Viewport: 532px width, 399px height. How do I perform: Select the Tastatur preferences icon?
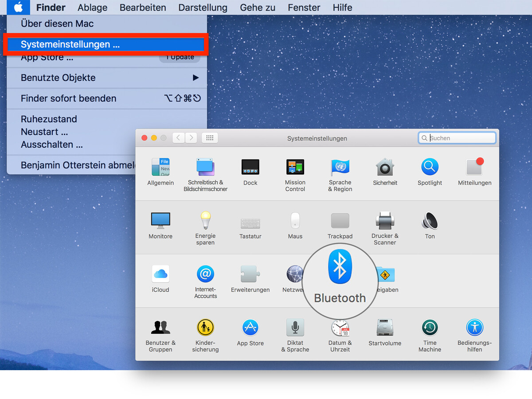click(x=250, y=224)
